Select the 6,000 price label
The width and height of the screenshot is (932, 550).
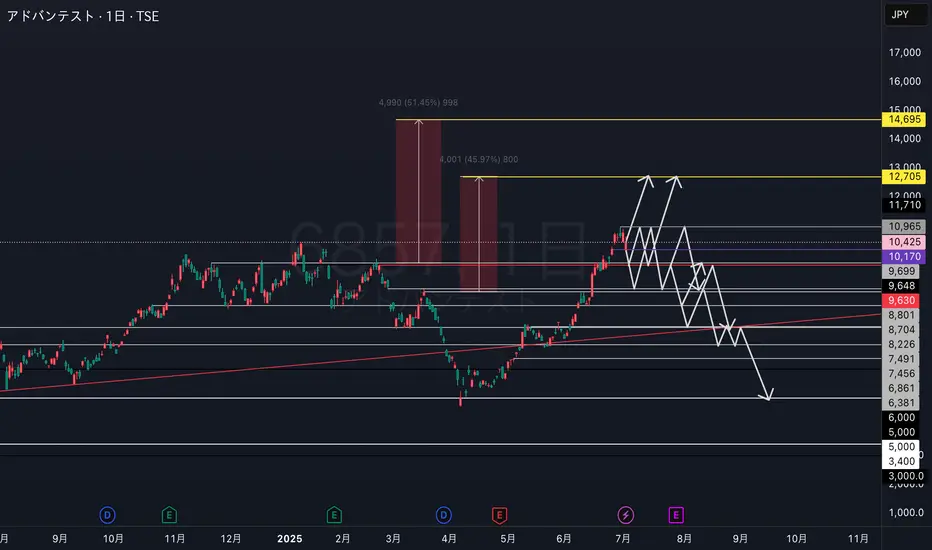[901, 417]
